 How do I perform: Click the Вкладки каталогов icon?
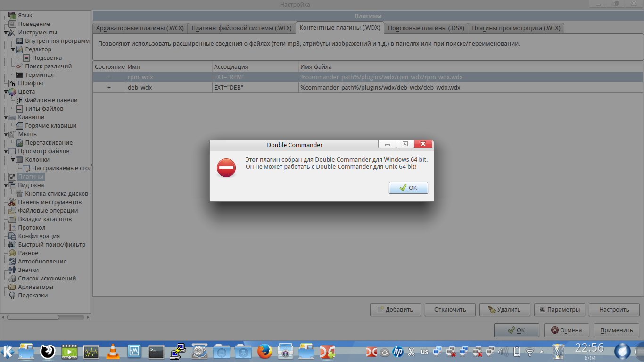[x=12, y=219]
